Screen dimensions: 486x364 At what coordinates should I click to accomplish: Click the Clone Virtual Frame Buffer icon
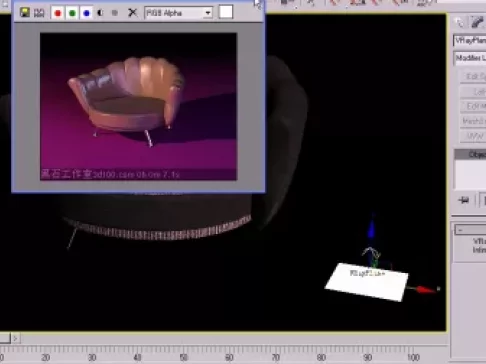click(x=39, y=13)
